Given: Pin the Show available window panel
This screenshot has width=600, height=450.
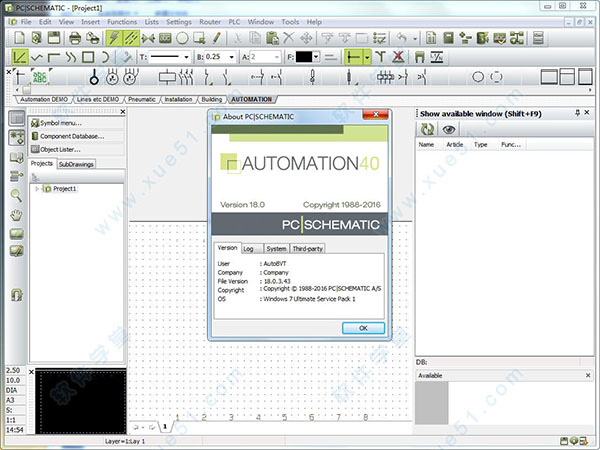Looking at the screenshot, I should 577,113.
